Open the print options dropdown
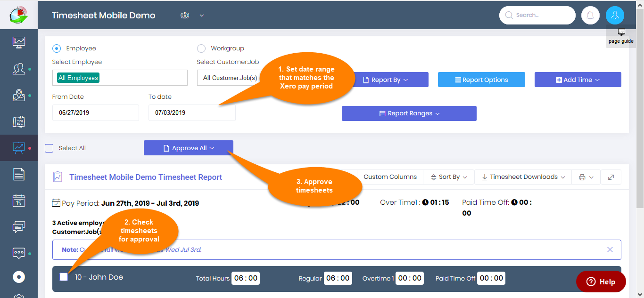The image size is (644, 298). [586, 177]
